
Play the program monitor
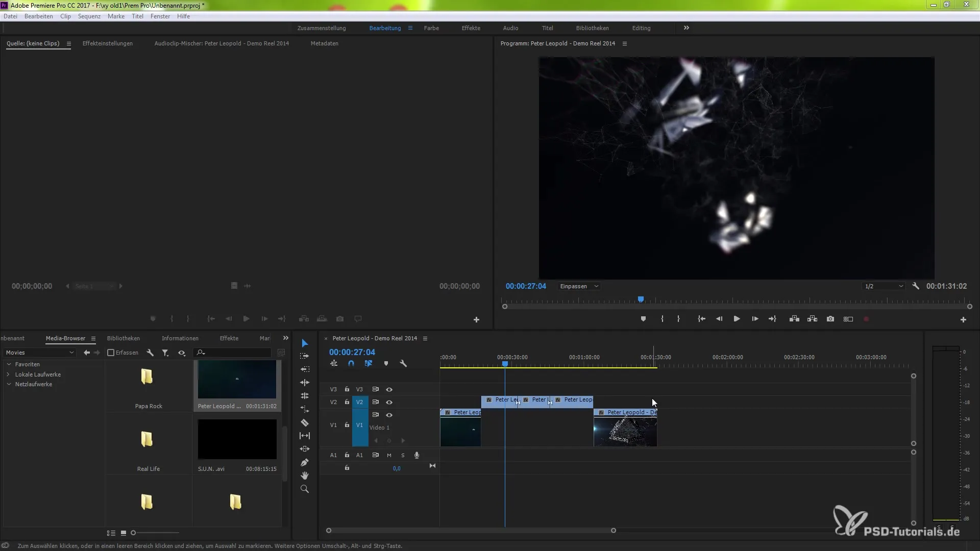pos(737,319)
